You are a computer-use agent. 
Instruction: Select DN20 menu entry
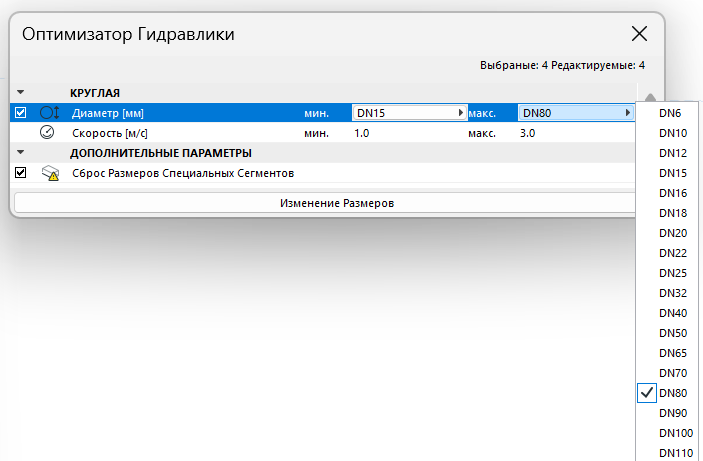pos(667,233)
